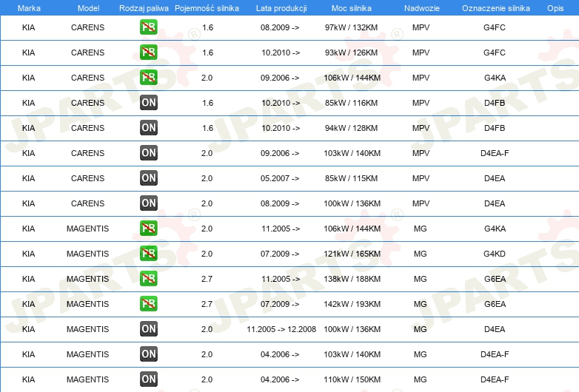579x392 pixels.
Task: Click CARENS model in the 97kW / 132KM row
Action: (87, 27)
